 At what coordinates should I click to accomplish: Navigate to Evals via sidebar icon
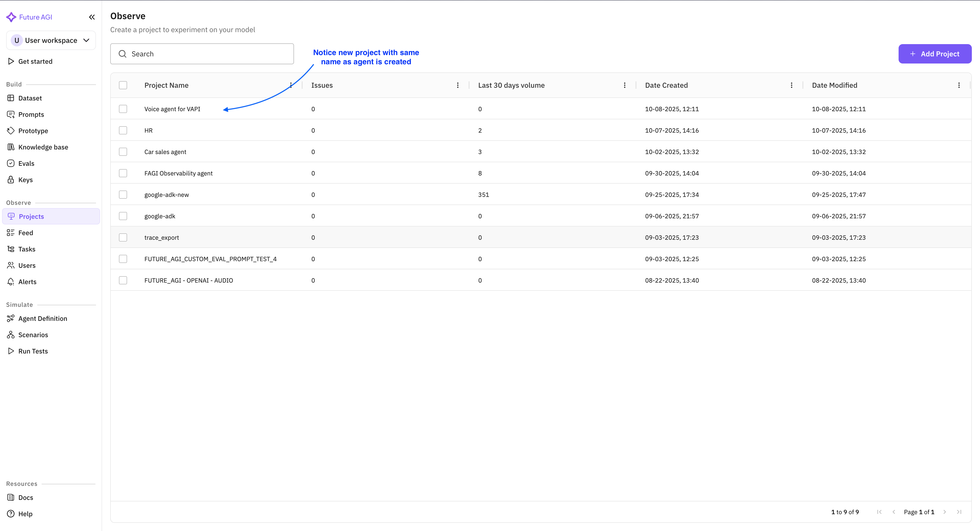11,163
